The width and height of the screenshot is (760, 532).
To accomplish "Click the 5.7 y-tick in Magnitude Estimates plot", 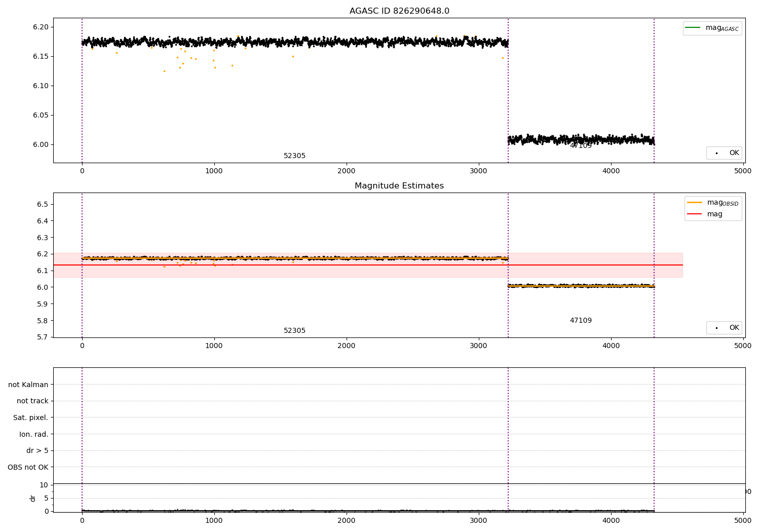I will [x=43, y=337].
